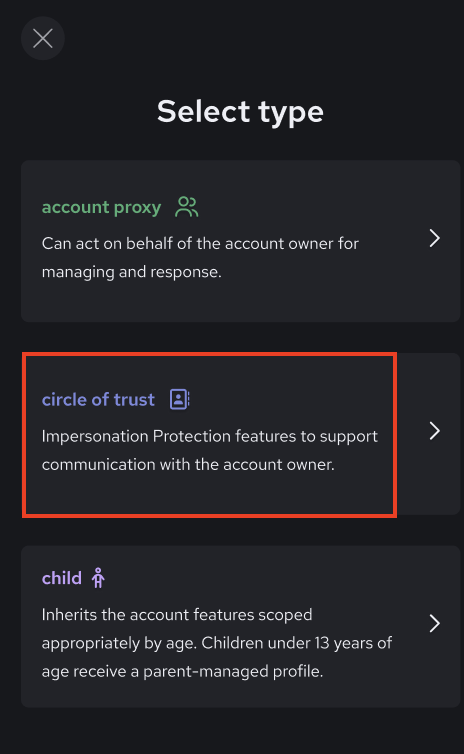Select the green account proxy title
The height and width of the screenshot is (754, 464).
pyautogui.click(x=101, y=207)
